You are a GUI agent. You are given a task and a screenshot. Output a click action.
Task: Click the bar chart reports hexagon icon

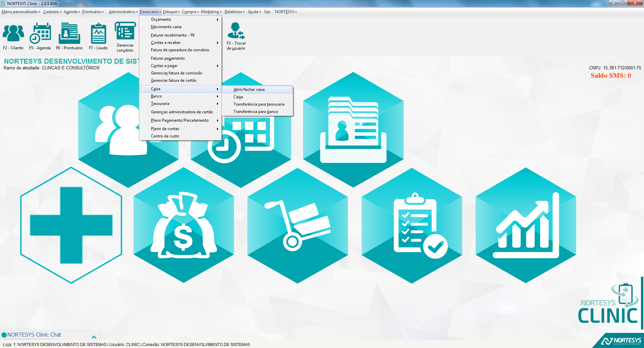[x=526, y=225]
